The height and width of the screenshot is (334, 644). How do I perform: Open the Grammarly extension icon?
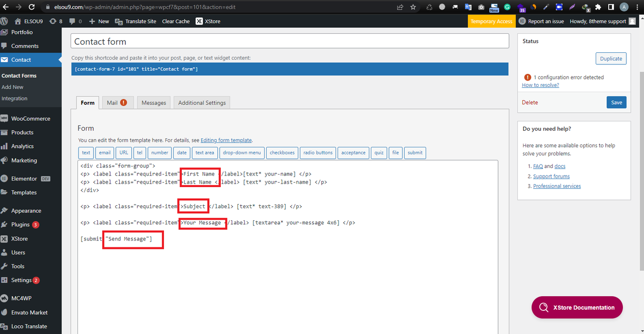[x=507, y=7]
